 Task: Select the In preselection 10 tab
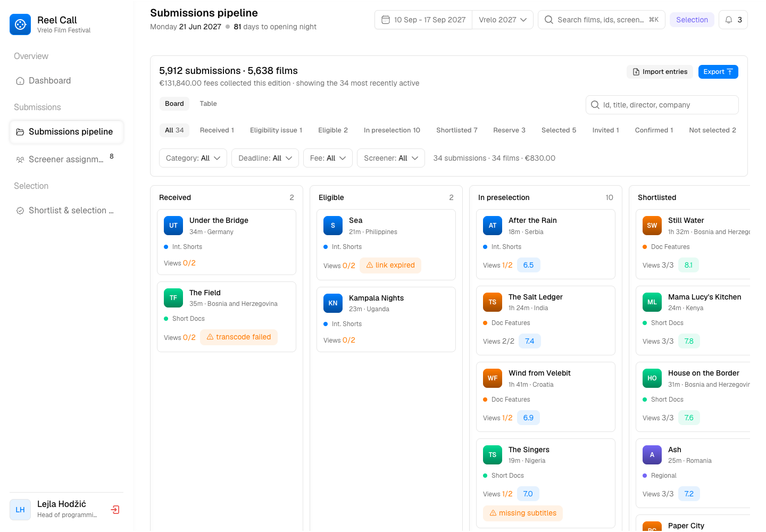pyautogui.click(x=392, y=130)
